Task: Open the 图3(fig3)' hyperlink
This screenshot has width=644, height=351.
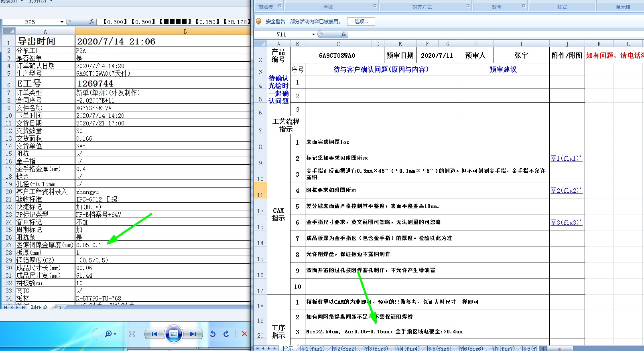Action: pos(566,222)
